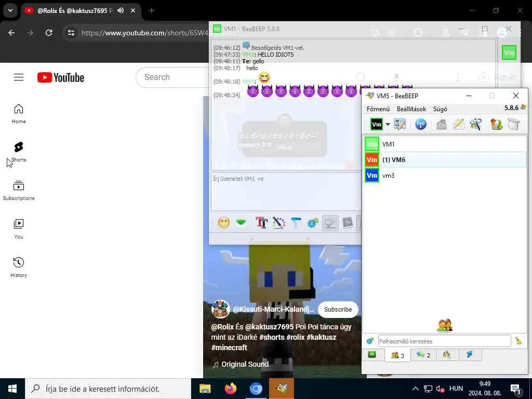532x399 pixels.
Task: Reload the page in the browser
Action: tap(49, 33)
